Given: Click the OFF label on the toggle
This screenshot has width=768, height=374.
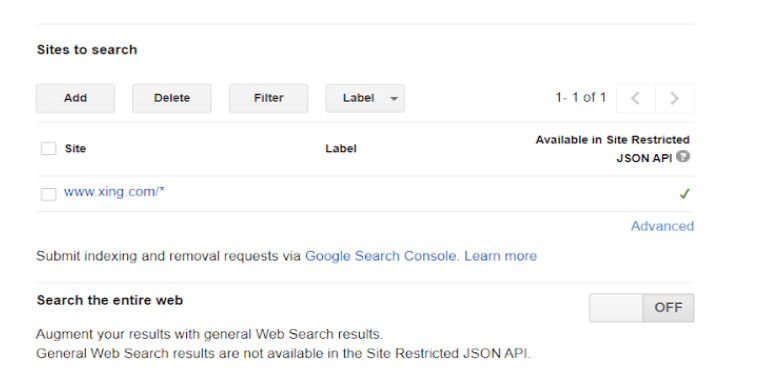Looking at the screenshot, I should (668, 307).
